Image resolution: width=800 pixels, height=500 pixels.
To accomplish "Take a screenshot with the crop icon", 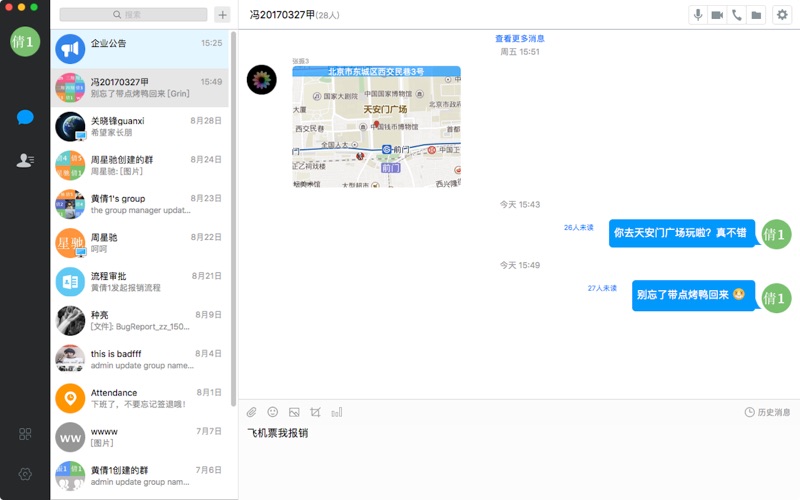I will (x=315, y=412).
